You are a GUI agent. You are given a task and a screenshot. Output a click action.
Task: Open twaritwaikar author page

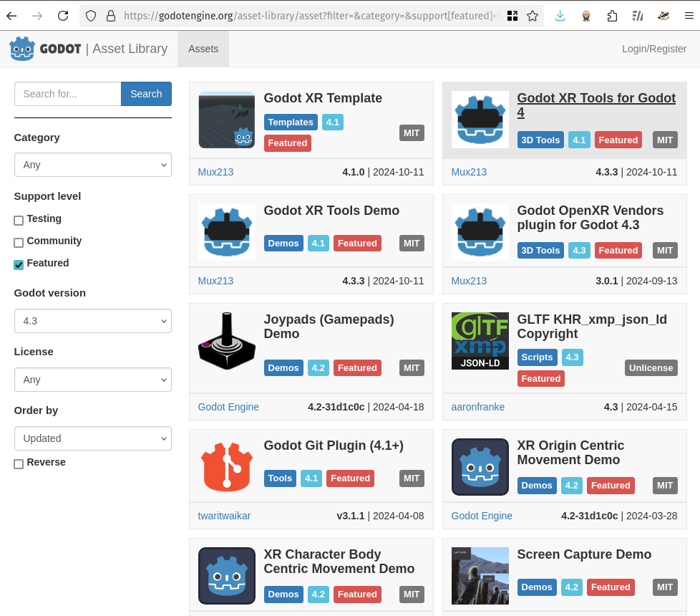(x=224, y=516)
